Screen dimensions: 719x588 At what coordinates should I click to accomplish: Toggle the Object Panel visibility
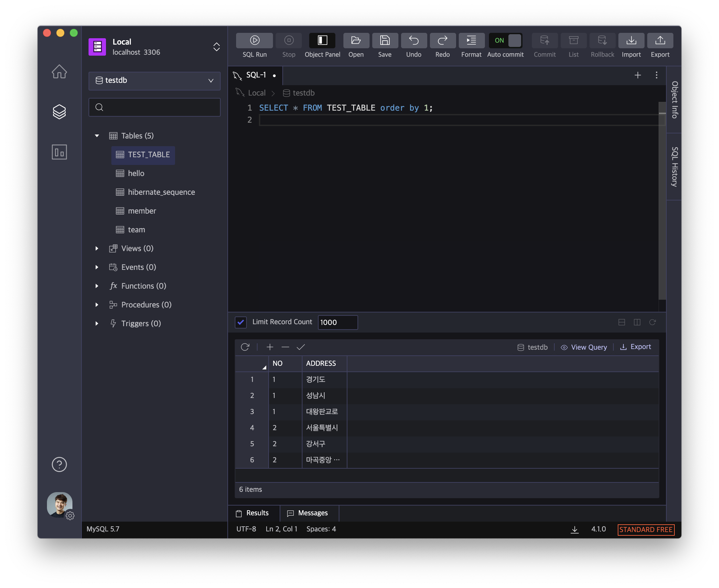coord(322,41)
